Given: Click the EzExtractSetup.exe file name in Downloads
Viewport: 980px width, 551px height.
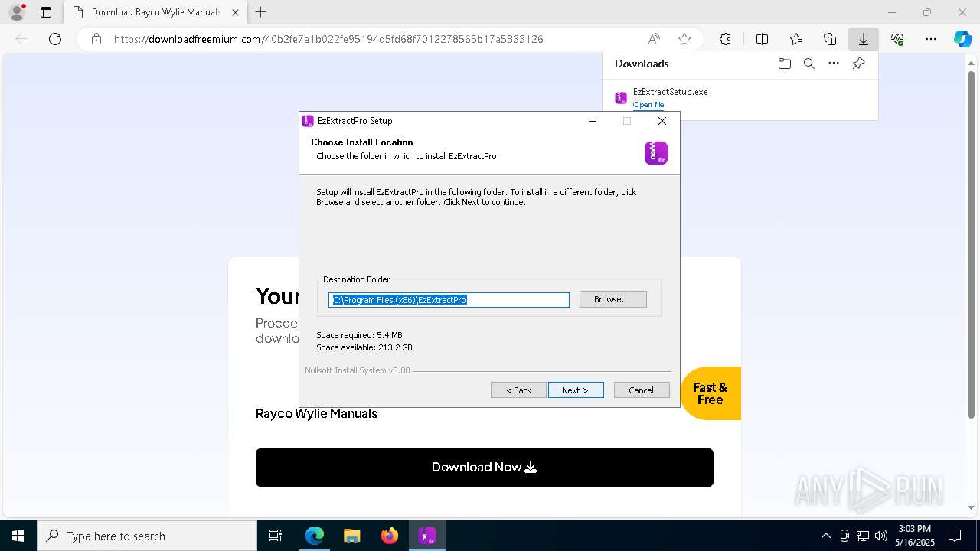Looking at the screenshot, I should point(671,92).
